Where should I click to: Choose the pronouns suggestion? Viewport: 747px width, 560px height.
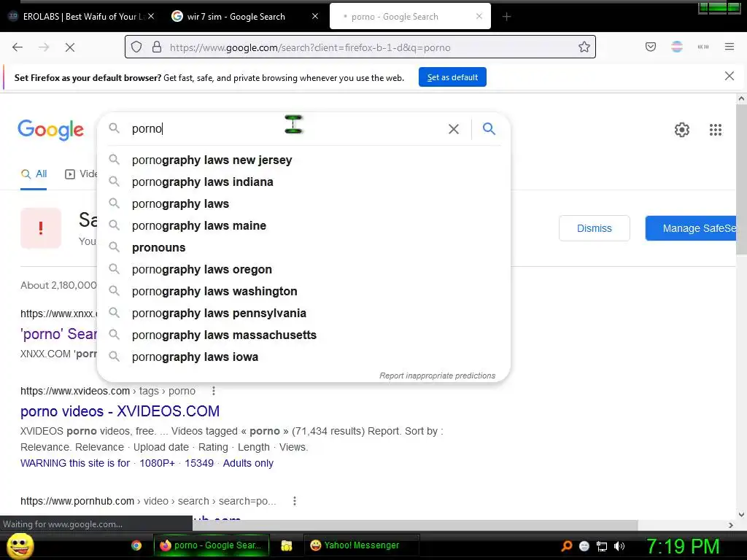tap(303, 248)
